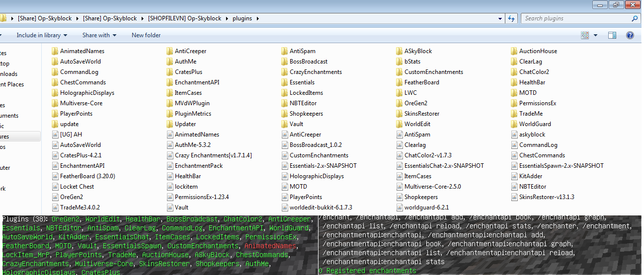
Task: Select the Essentials-2.x-SNAPSHOT file
Action: coord(319,166)
